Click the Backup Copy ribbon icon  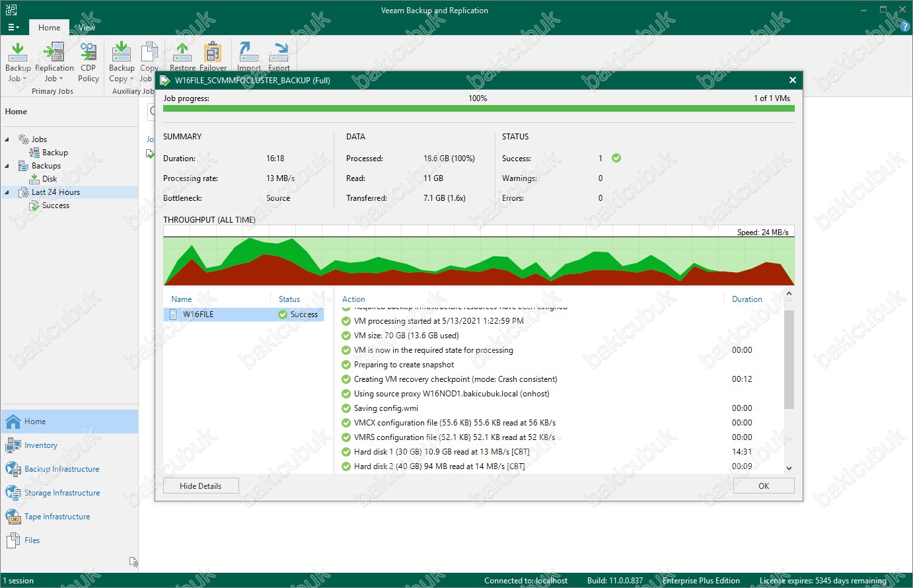coord(122,52)
